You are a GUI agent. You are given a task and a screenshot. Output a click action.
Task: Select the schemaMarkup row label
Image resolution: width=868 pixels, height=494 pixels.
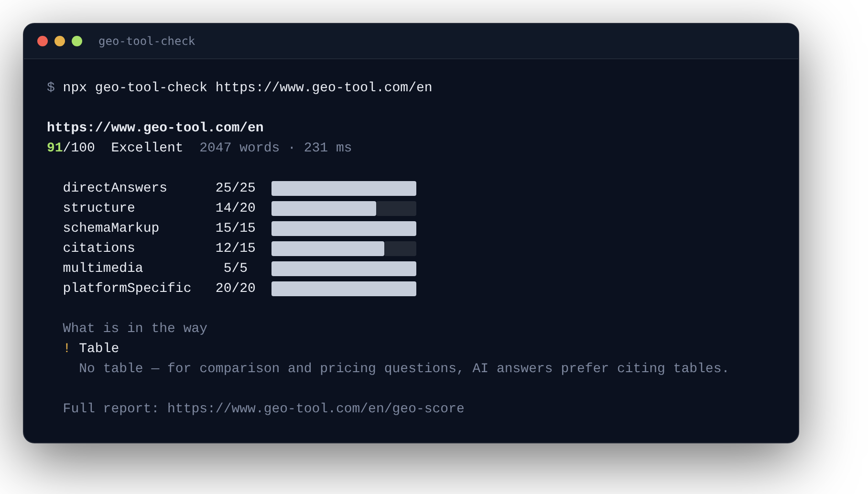[x=111, y=228]
